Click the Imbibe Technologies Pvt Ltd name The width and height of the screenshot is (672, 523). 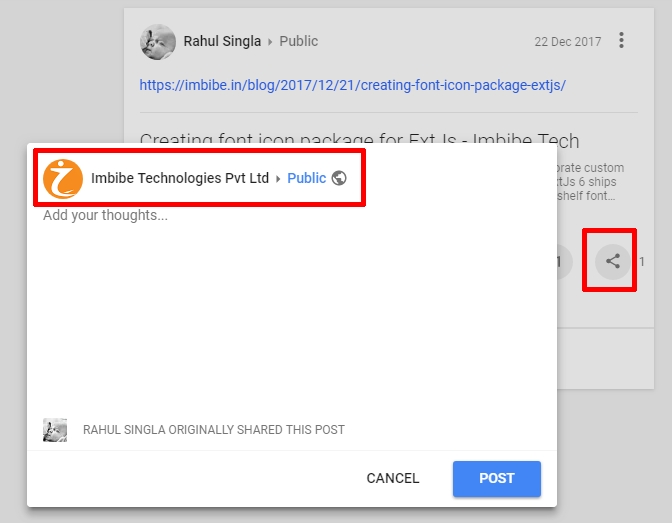(x=180, y=178)
